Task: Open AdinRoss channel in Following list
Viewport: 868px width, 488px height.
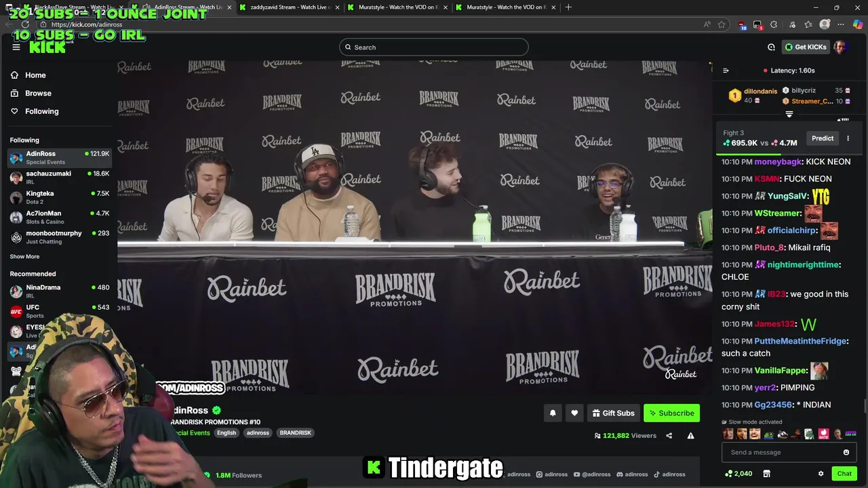Action: click(60, 157)
